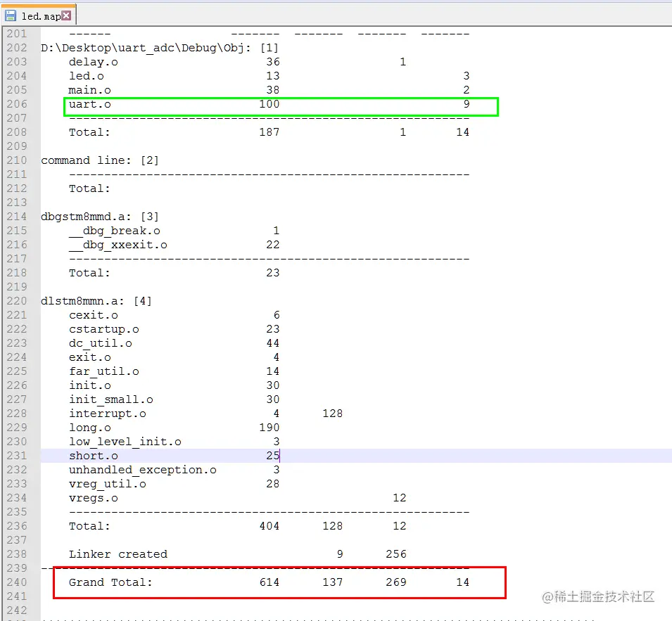Screen dimensions: 672x621
Task: Click on 'vregs.o' entry
Action: (94, 498)
